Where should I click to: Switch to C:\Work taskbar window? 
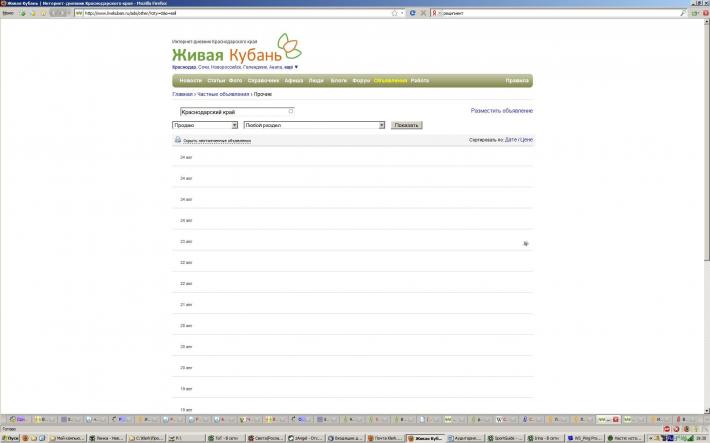145,438
